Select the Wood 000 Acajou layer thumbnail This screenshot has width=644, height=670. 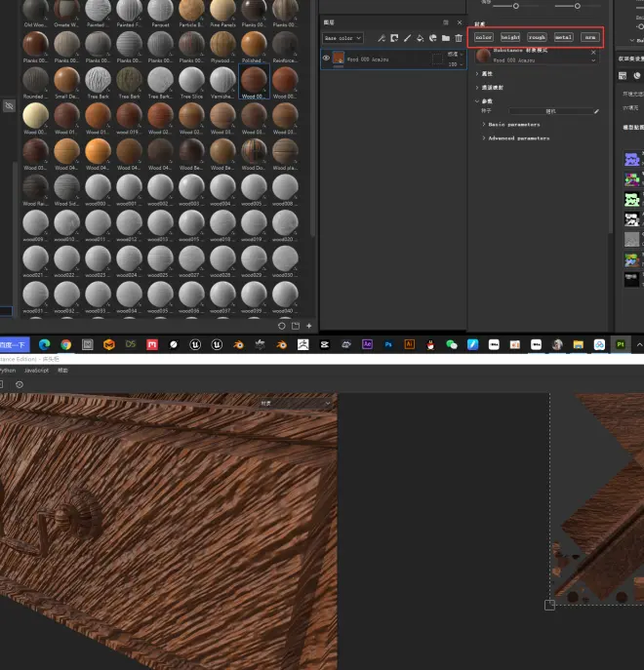339,58
